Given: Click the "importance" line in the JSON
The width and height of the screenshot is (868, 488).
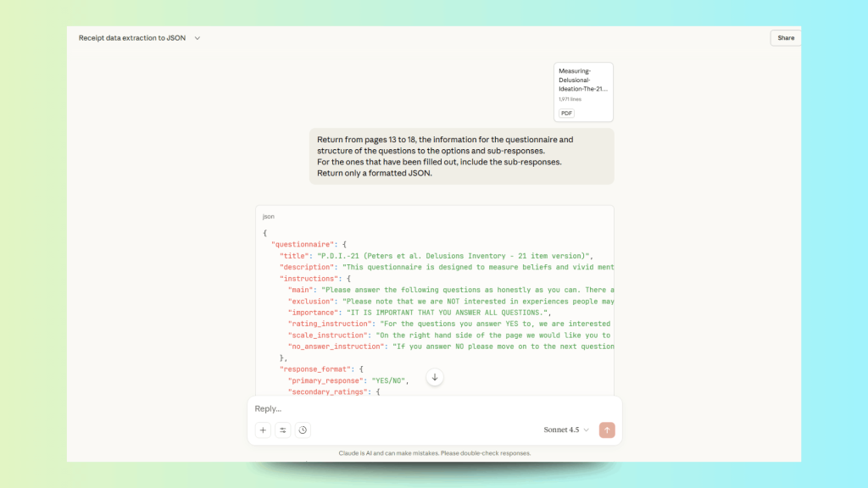Looking at the screenshot, I should pyautogui.click(x=419, y=313).
